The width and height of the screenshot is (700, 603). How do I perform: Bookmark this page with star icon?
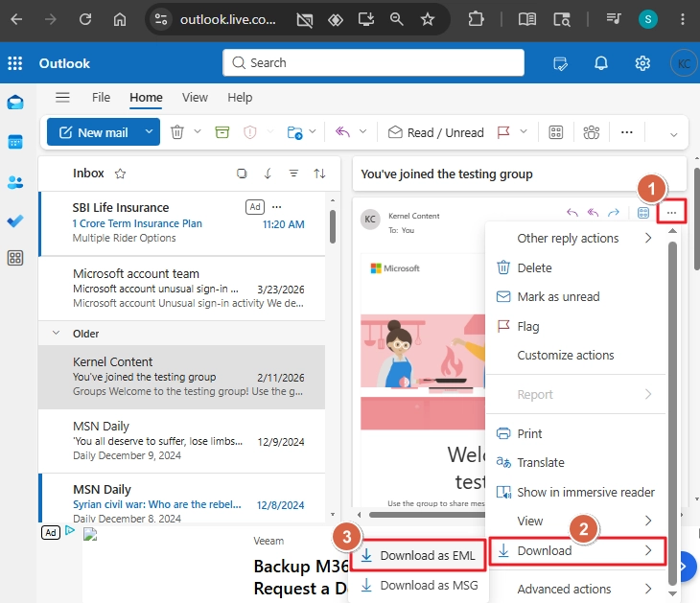click(428, 19)
